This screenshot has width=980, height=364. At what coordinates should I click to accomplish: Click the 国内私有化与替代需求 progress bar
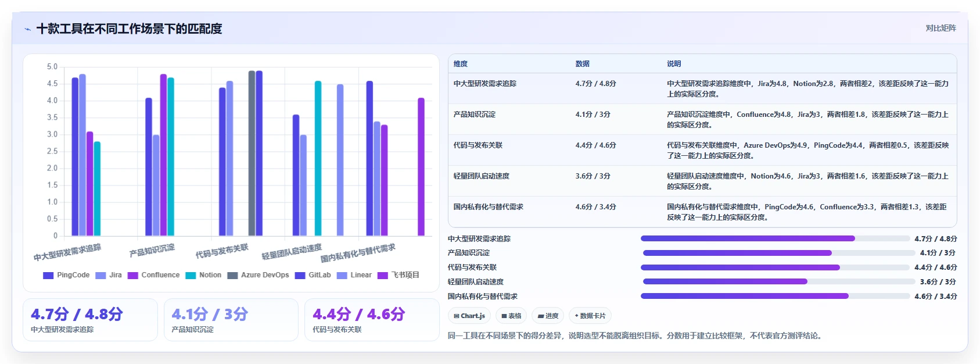pyautogui.click(x=775, y=296)
